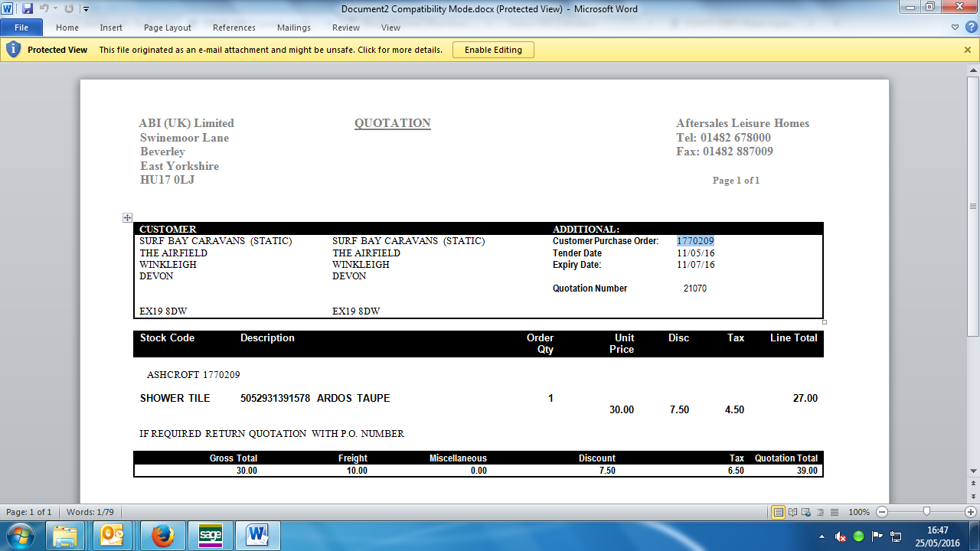
Task: Click the Quotation Number value 21070
Action: pos(695,289)
